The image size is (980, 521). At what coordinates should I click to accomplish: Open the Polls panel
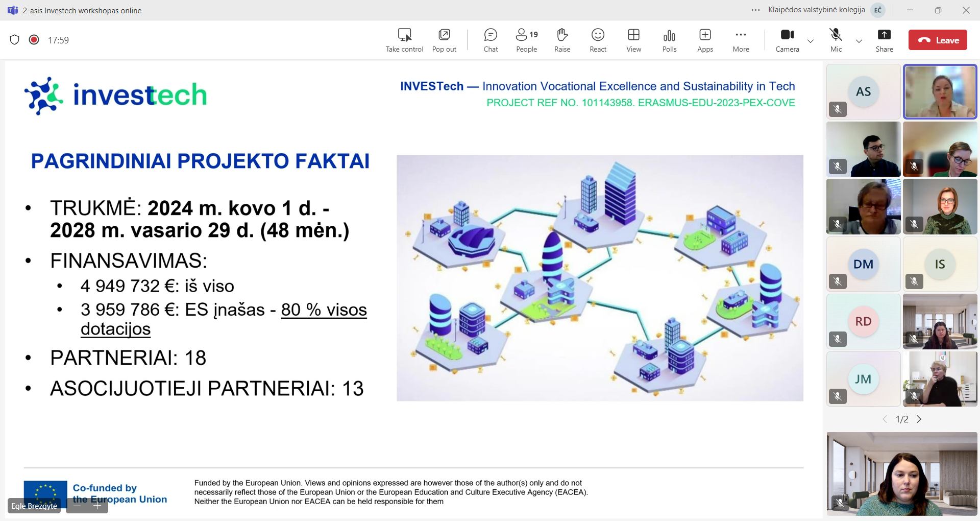pyautogui.click(x=669, y=40)
